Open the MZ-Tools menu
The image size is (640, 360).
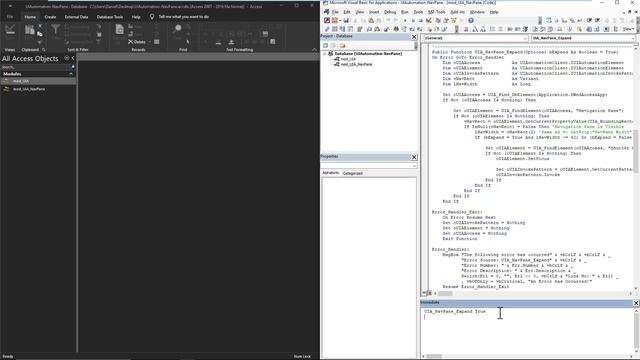(x=436, y=12)
